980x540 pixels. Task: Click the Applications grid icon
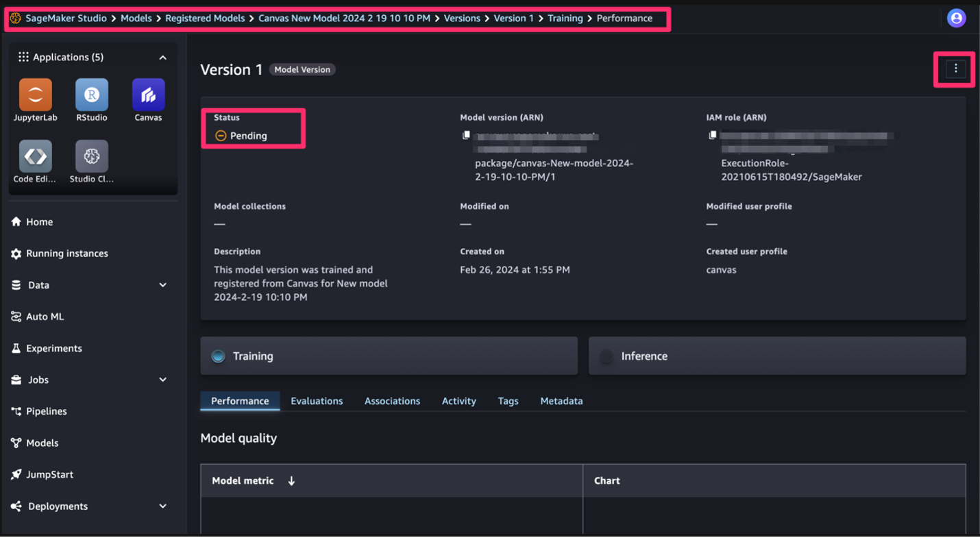[23, 57]
